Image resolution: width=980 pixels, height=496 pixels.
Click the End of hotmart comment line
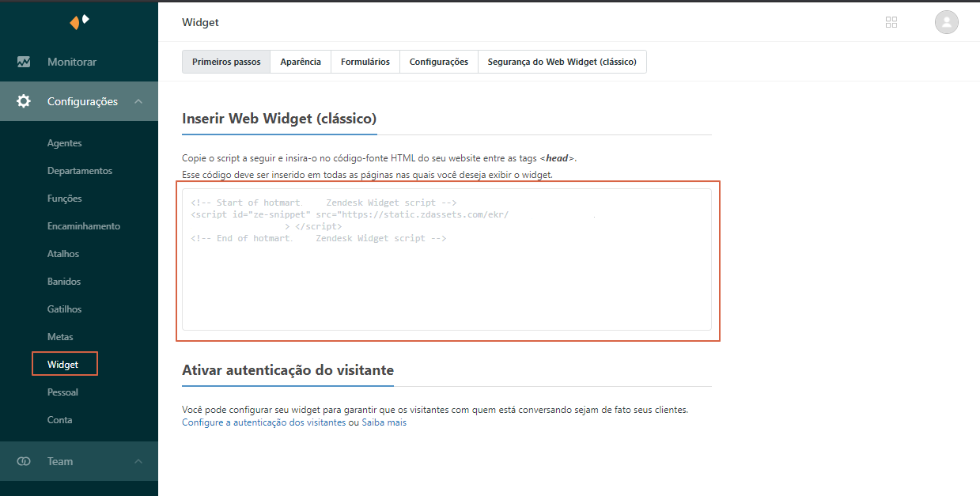click(319, 238)
